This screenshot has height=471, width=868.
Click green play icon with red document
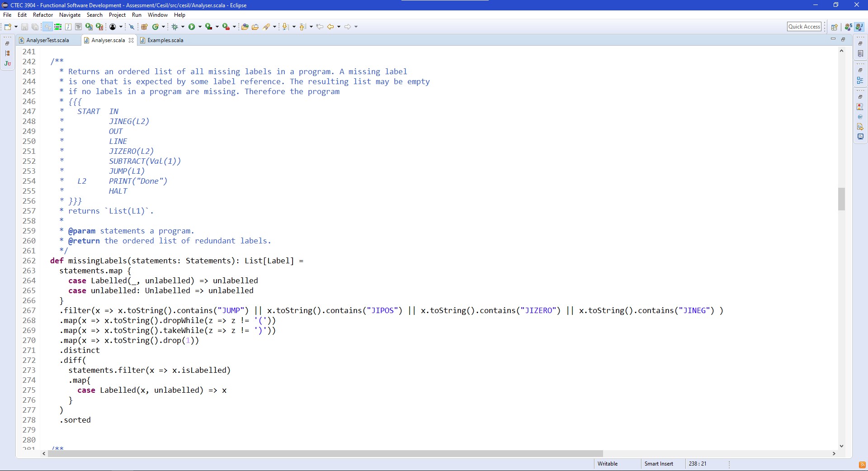[99, 27]
